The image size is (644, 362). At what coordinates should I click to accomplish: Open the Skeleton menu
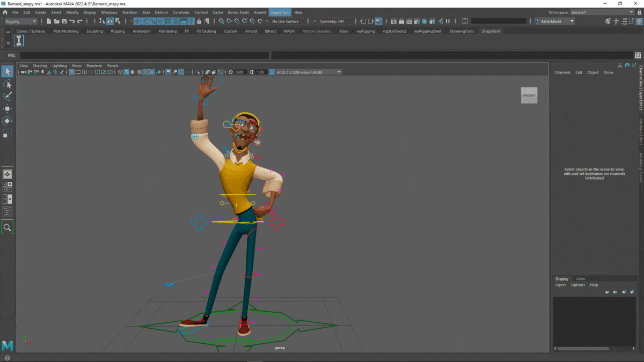pos(129,12)
